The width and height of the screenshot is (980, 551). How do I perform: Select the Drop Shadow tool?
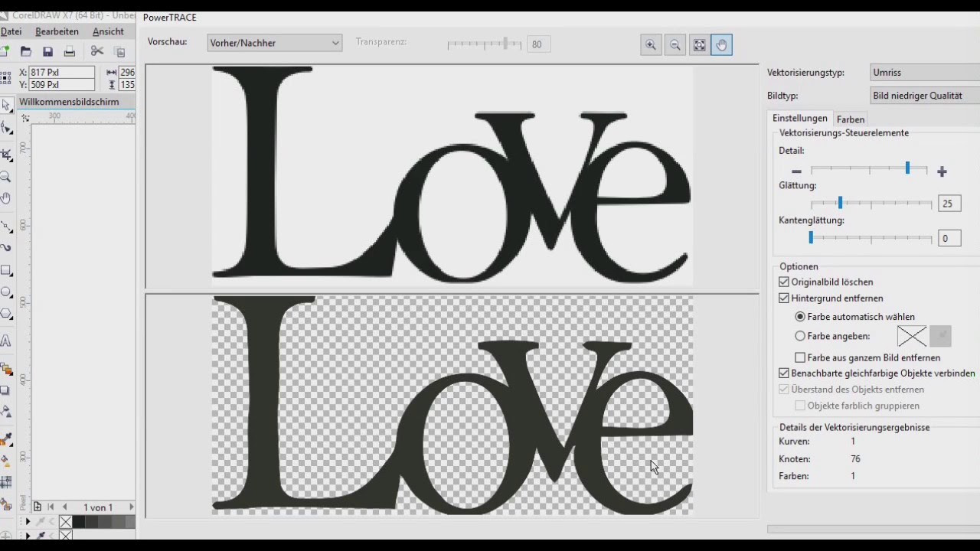6,390
